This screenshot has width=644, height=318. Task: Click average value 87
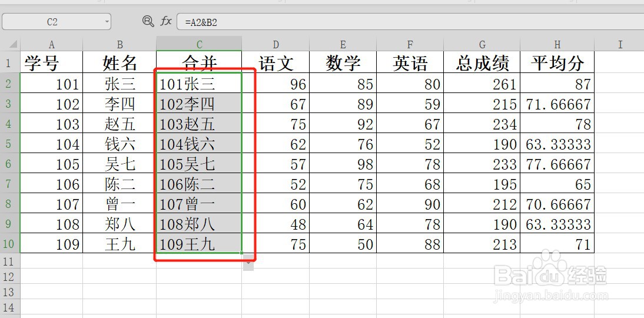coord(557,84)
